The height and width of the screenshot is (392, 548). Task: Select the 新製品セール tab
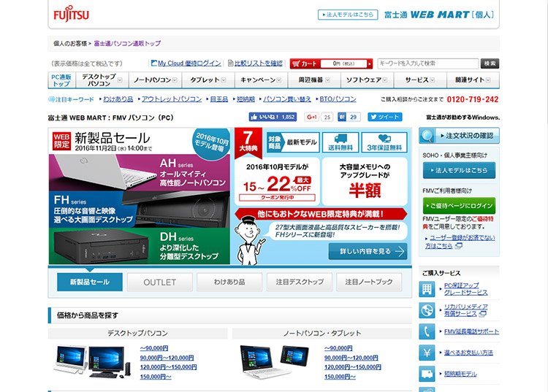tap(90, 282)
